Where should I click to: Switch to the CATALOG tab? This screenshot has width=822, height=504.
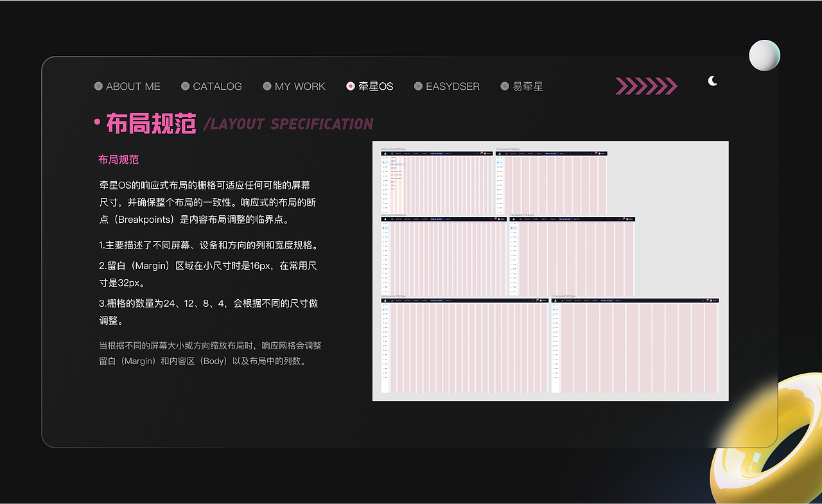coord(211,86)
